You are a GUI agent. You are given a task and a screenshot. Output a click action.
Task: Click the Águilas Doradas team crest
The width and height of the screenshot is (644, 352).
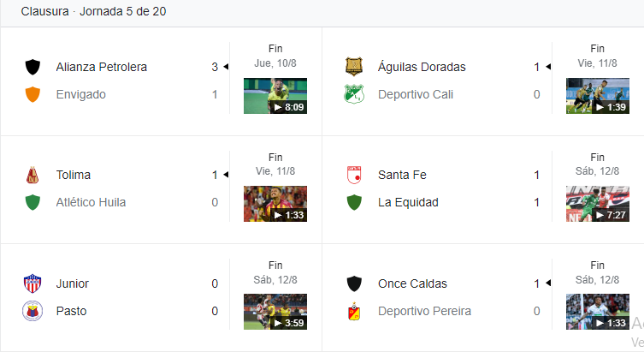coord(354,67)
